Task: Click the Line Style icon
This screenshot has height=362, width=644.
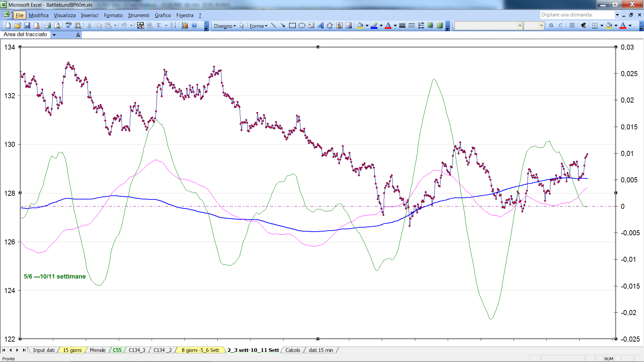Action: click(402, 25)
